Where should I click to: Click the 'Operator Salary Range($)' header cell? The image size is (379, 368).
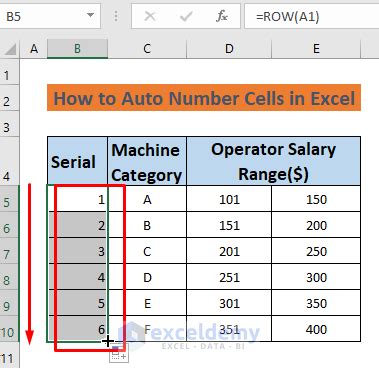[x=274, y=161]
